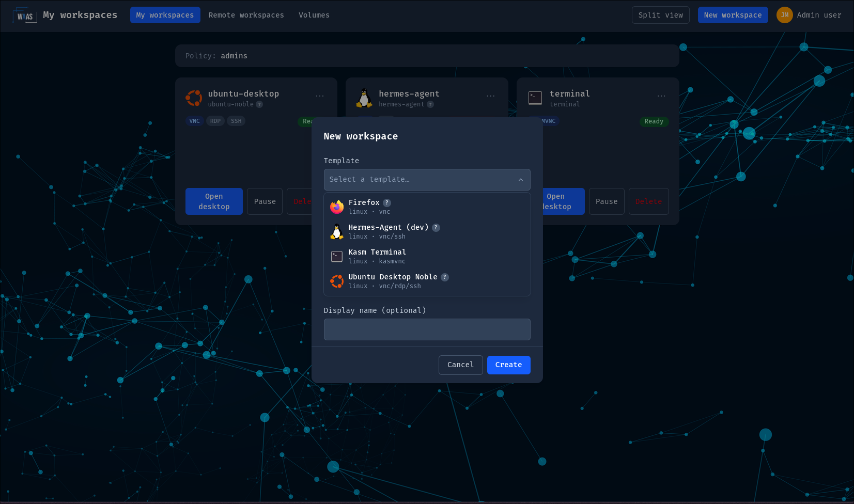Focus the Display name input field
854x504 pixels.
[x=427, y=329]
